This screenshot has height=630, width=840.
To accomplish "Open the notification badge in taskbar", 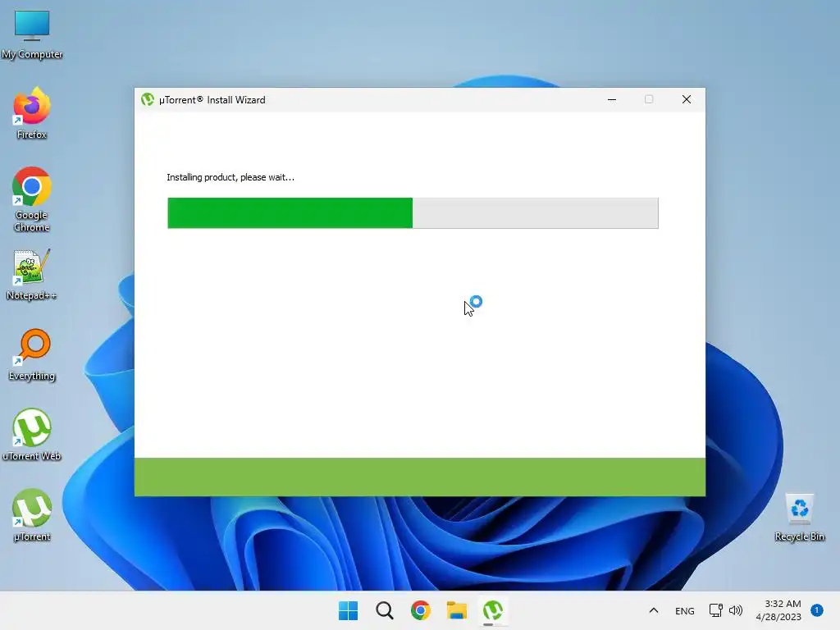I will point(817,610).
